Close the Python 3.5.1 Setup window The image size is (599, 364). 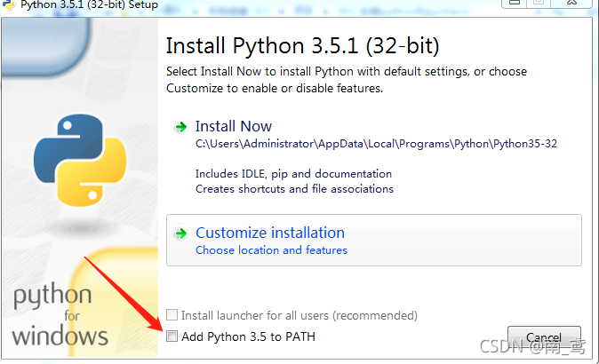point(571,3)
